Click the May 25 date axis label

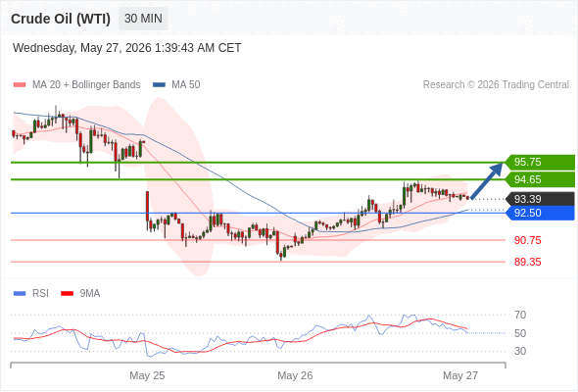point(147,375)
